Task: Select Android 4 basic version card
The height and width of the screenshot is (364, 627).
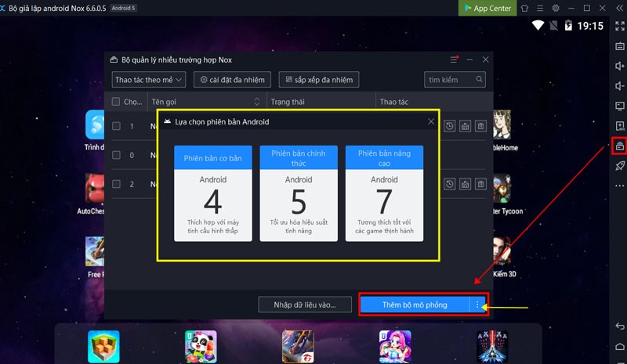Action: click(212, 193)
